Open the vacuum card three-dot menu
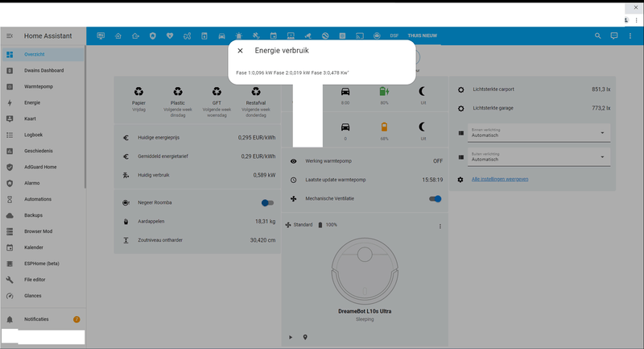 pos(440,226)
